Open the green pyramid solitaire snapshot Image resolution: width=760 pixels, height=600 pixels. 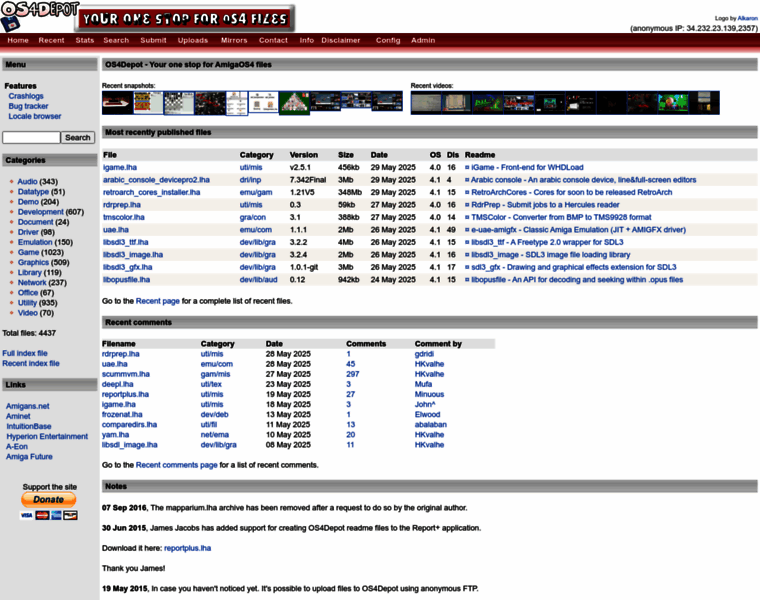coord(294,103)
